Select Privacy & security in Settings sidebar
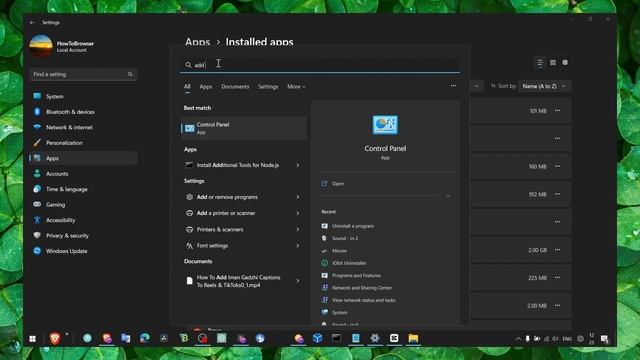640x360 pixels. tap(83, 236)
